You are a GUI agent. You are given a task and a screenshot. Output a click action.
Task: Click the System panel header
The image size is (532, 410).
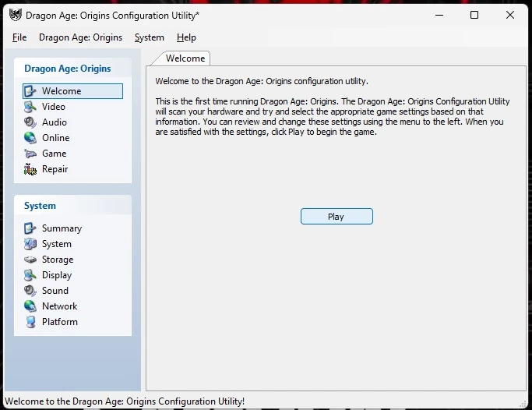72,205
